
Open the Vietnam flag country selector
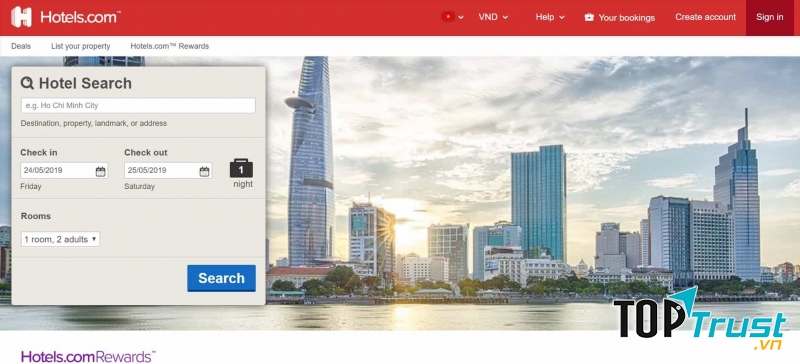click(453, 17)
